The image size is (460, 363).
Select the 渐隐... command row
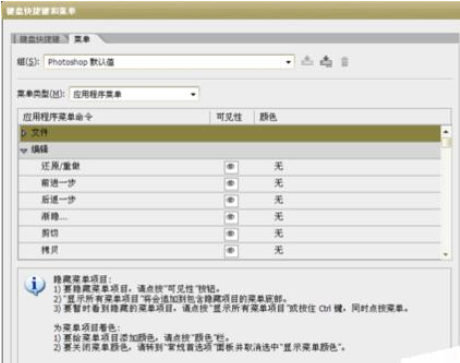pos(229,217)
